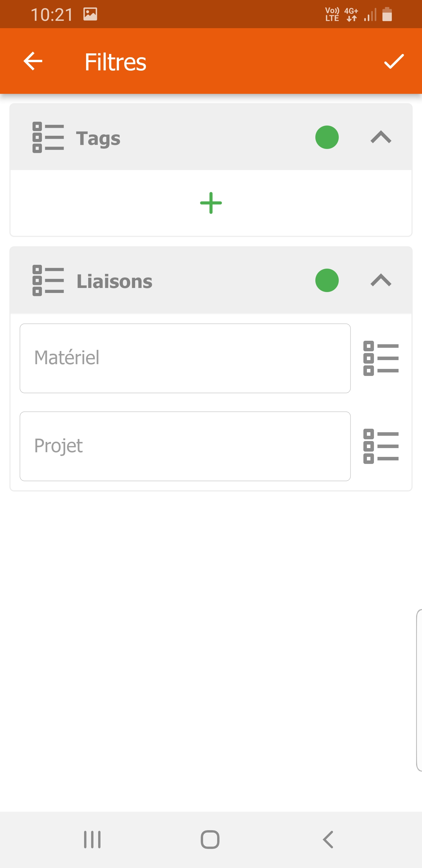
Task: Open the list picker for Matériel
Action: tap(381, 358)
